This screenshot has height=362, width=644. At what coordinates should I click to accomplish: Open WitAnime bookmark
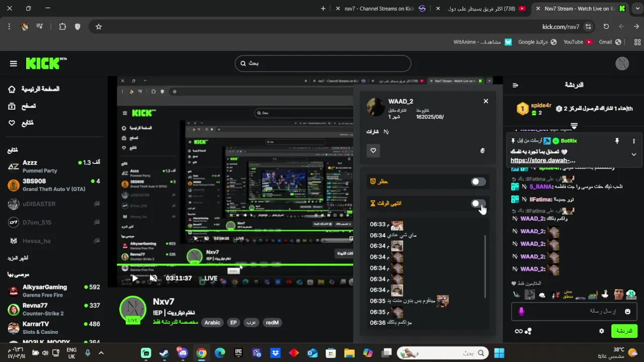coord(482,42)
